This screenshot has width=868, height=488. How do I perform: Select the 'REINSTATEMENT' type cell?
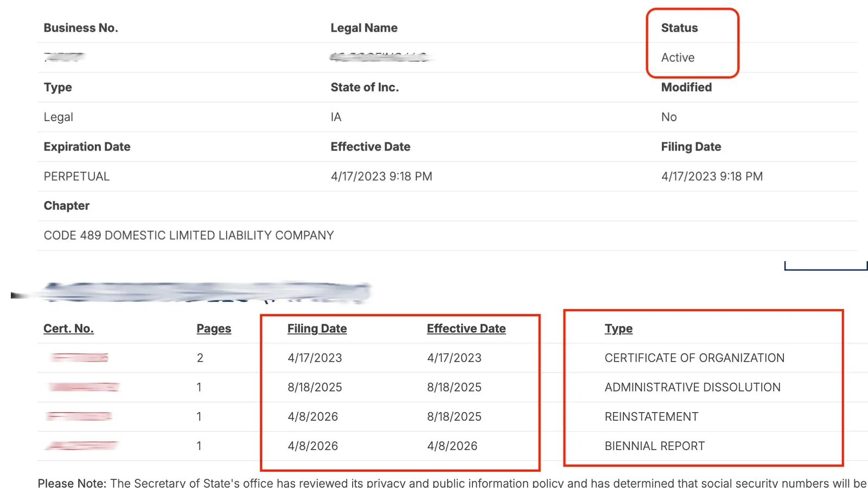(x=652, y=416)
